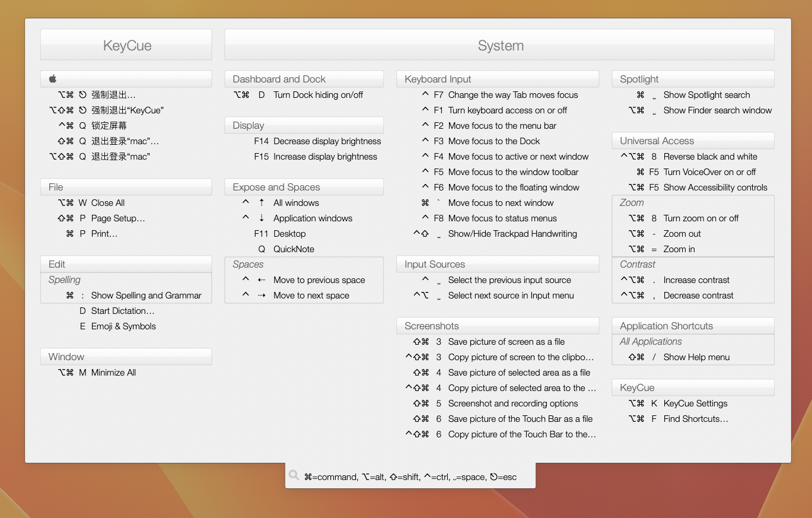Select Change the way Tab moves focus

[x=498, y=95]
